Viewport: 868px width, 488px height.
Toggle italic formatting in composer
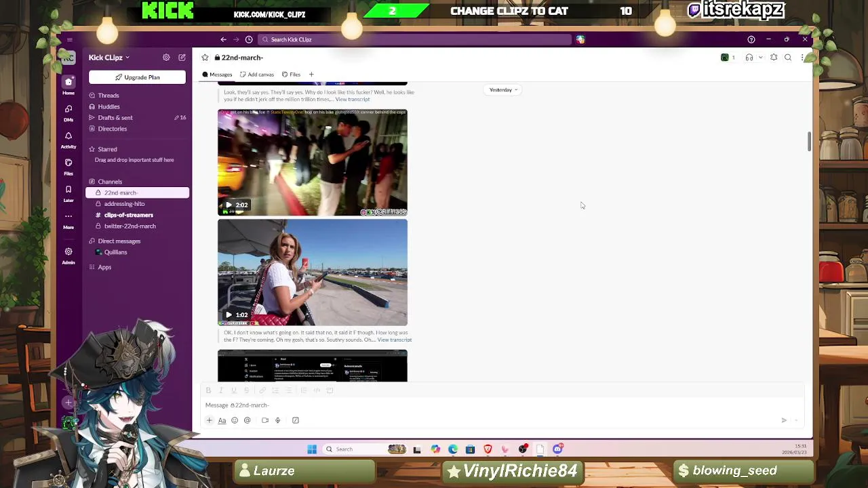pyautogui.click(x=221, y=390)
